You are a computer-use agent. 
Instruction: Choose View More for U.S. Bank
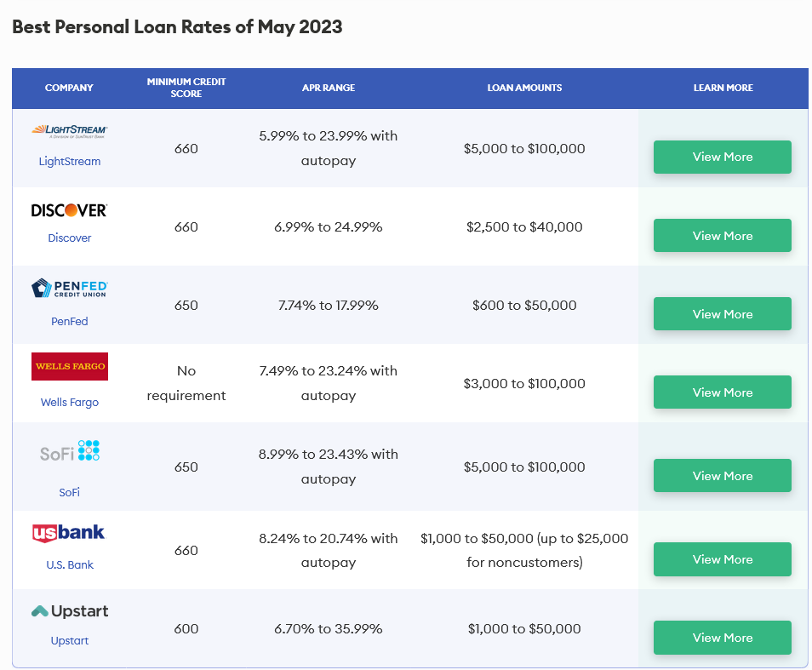[x=722, y=559]
